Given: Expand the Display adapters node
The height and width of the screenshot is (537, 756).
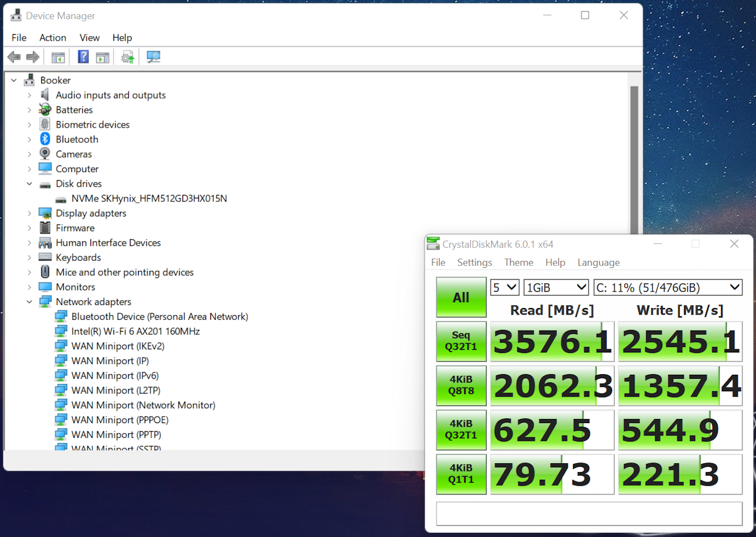Looking at the screenshot, I should 29,213.
